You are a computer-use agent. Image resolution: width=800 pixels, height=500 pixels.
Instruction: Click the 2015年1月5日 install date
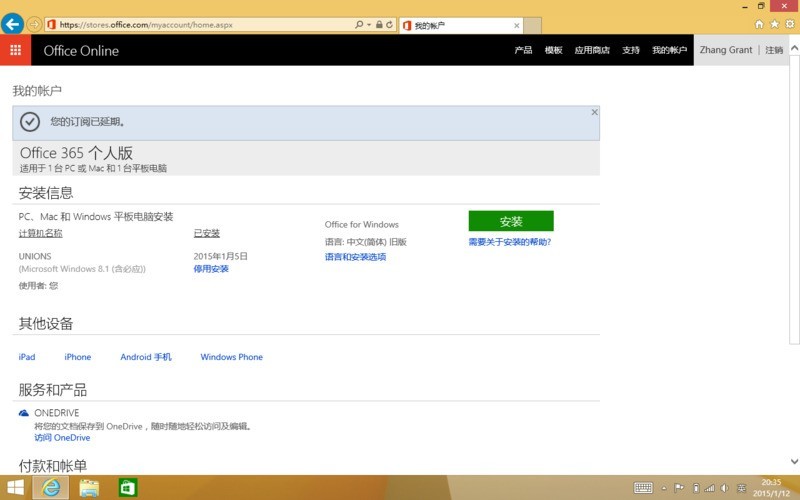[x=220, y=256]
